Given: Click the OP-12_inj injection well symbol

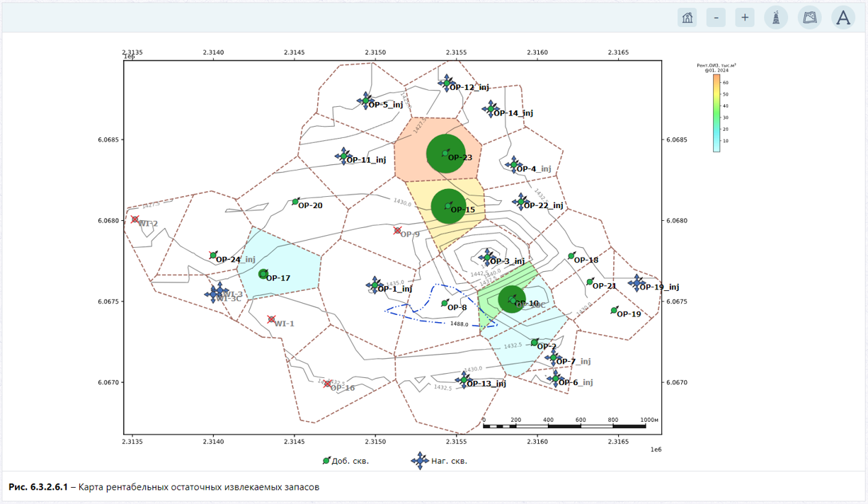Looking at the screenshot, I should click(446, 83).
